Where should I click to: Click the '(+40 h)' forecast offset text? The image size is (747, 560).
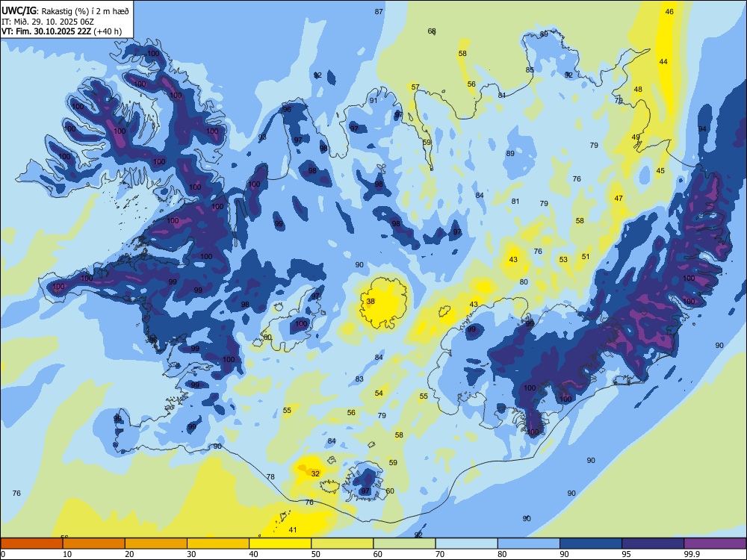point(108,32)
